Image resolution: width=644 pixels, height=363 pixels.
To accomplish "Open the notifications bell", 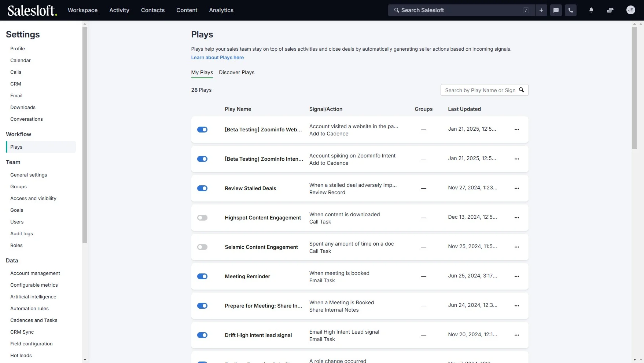I will click(591, 10).
